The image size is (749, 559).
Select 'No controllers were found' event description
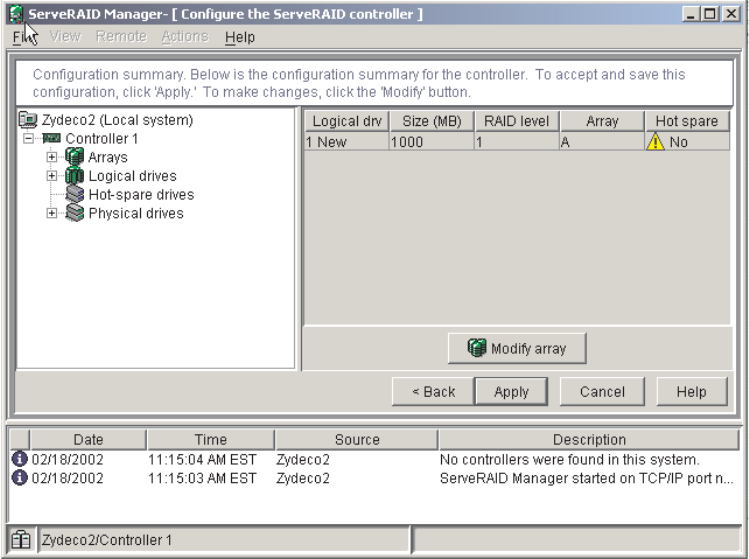tap(569, 460)
